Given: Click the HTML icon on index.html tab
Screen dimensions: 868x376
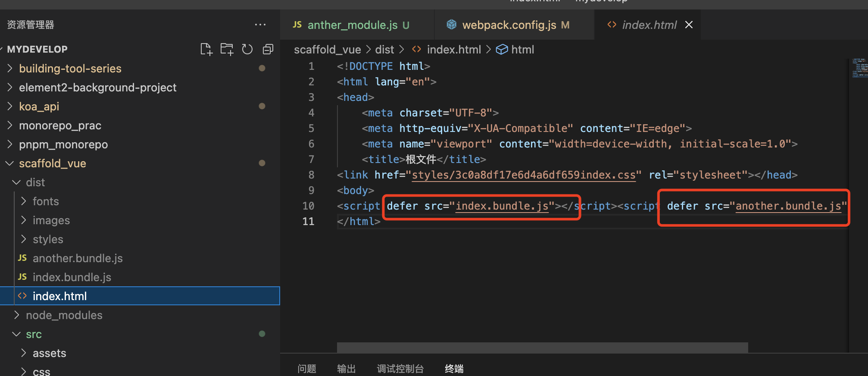Looking at the screenshot, I should [612, 25].
